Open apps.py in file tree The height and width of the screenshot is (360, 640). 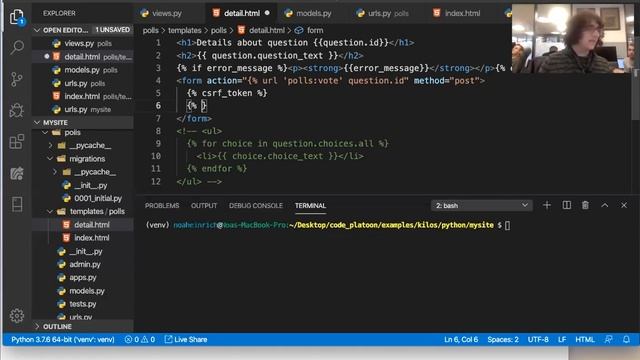point(83,277)
